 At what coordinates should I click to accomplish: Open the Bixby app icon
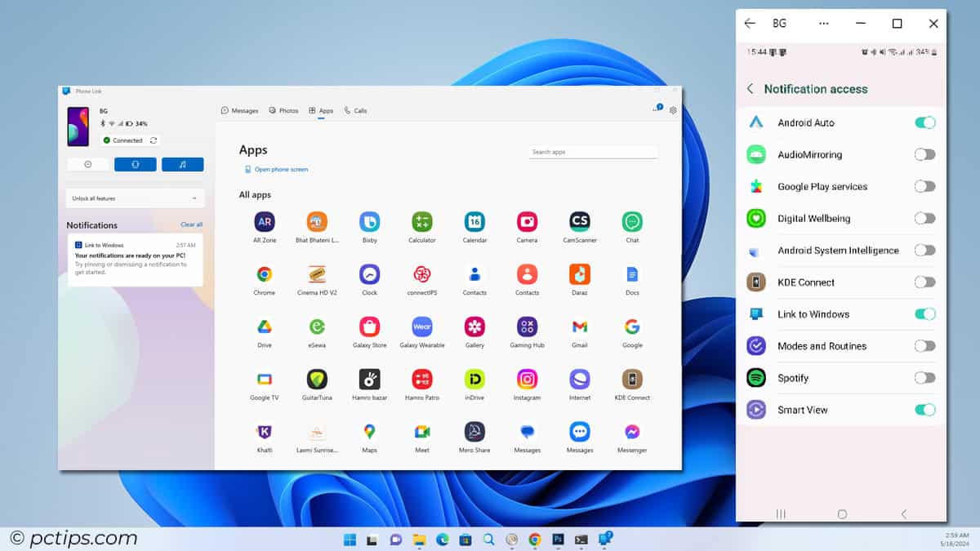click(369, 223)
